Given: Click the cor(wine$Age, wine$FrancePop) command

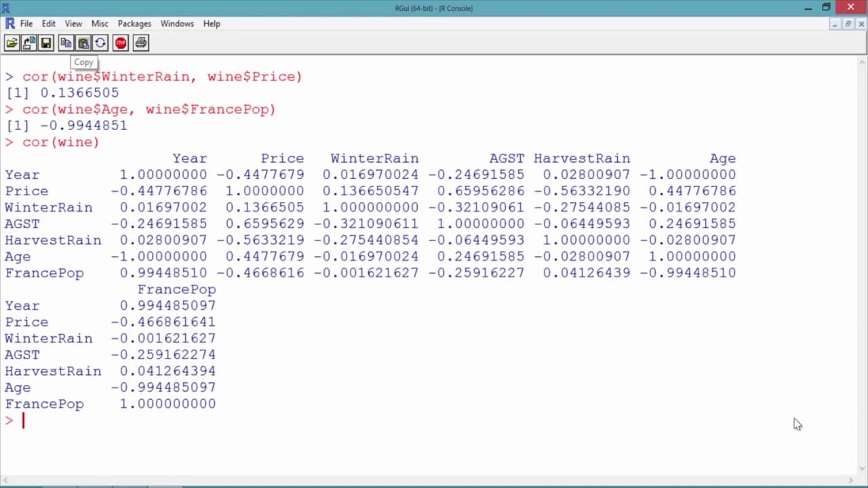Looking at the screenshot, I should [x=149, y=109].
